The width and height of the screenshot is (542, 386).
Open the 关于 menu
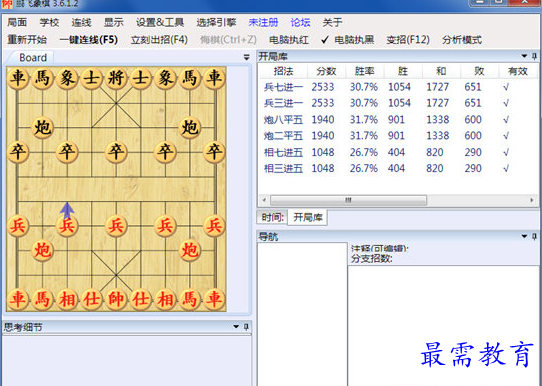(332, 22)
